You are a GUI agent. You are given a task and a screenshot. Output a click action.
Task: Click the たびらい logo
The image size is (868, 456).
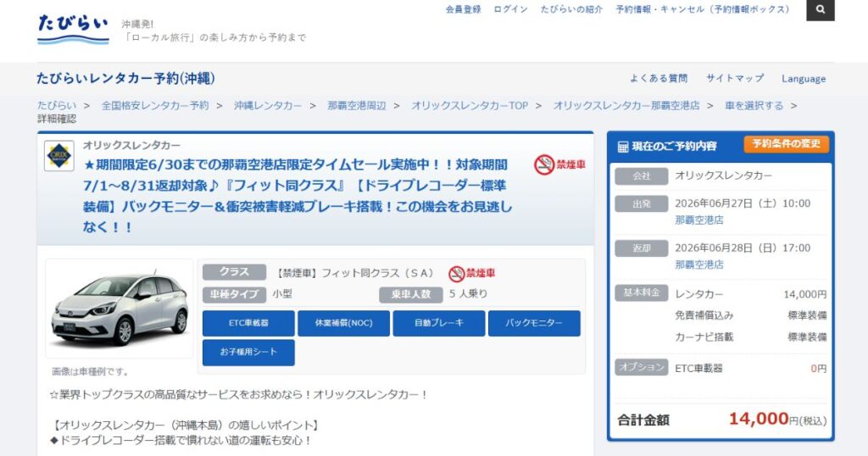[x=73, y=29]
